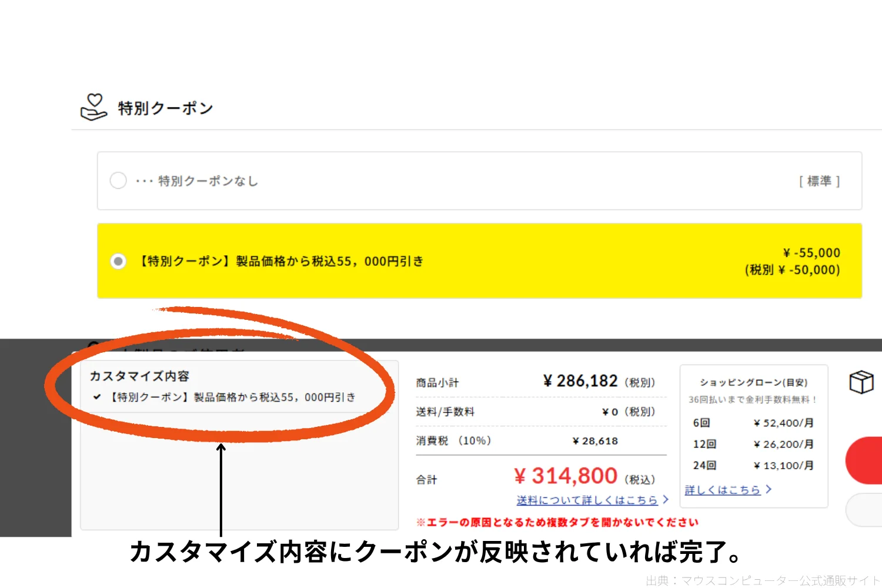This screenshot has width=882, height=588.
Task: Click the 6回 installment row
Action: pos(753,423)
